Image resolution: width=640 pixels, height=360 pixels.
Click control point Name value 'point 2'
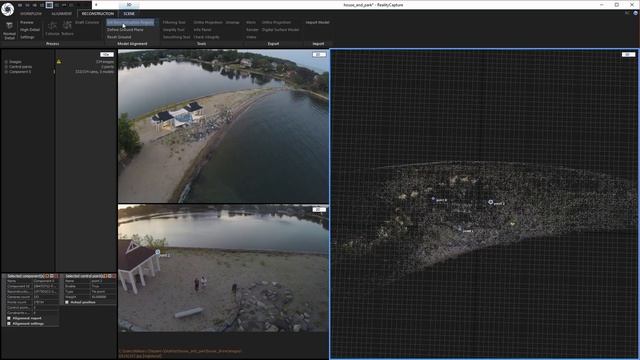tap(103, 281)
